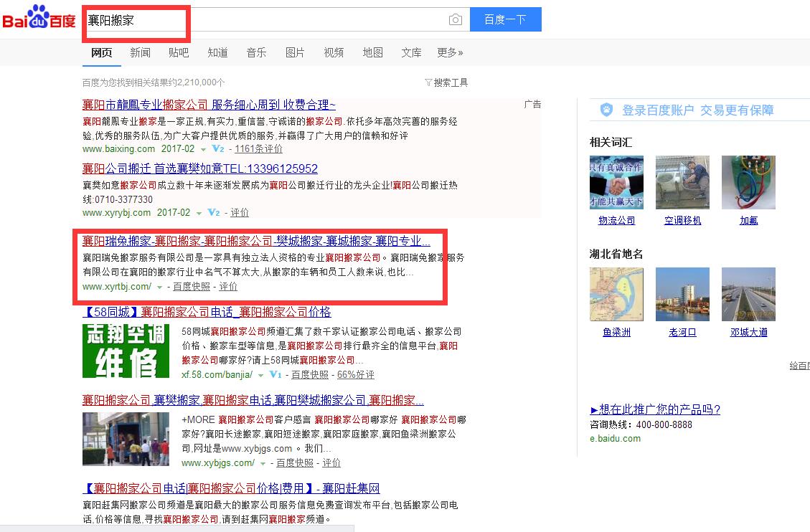Switch to the 贴吧 tab
The image size is (810, 532).
[179, 52]
